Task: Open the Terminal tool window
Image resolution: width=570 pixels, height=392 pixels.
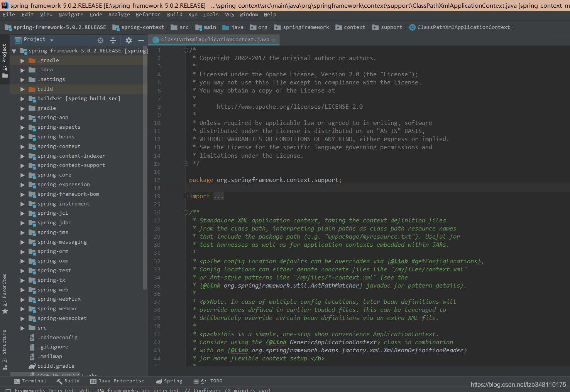Action: (x=30, y=381)
